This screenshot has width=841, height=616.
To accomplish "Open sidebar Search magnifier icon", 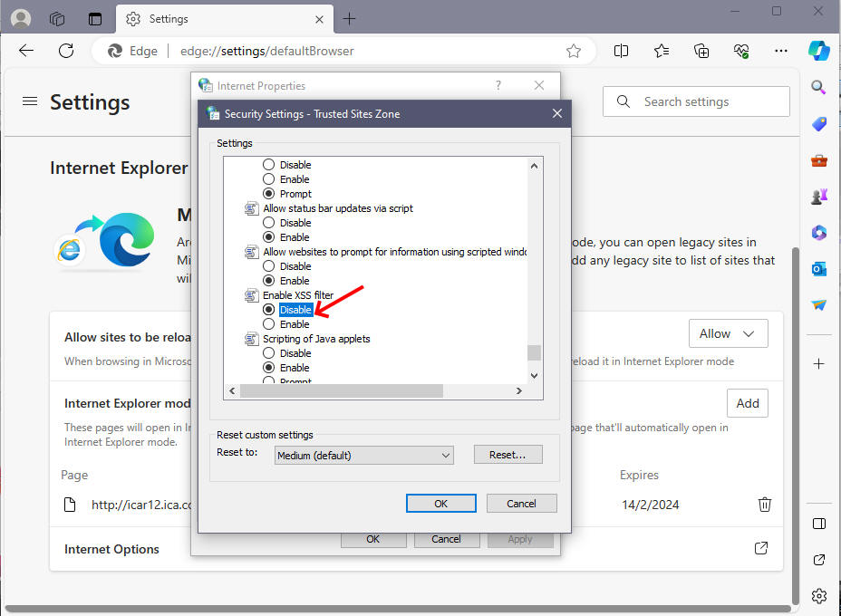I will tap(818, 87).
